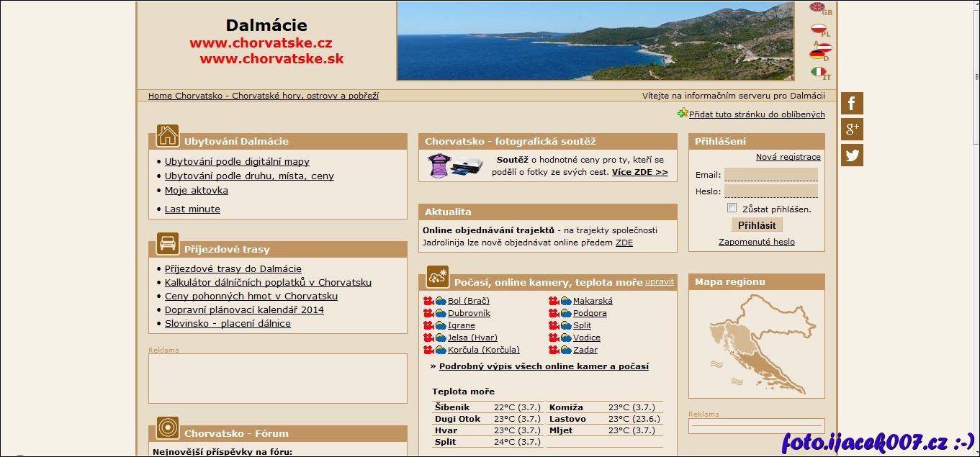Click the weather cloud icon beside Split
Screen dimensions: 980x457
(566, 326)
